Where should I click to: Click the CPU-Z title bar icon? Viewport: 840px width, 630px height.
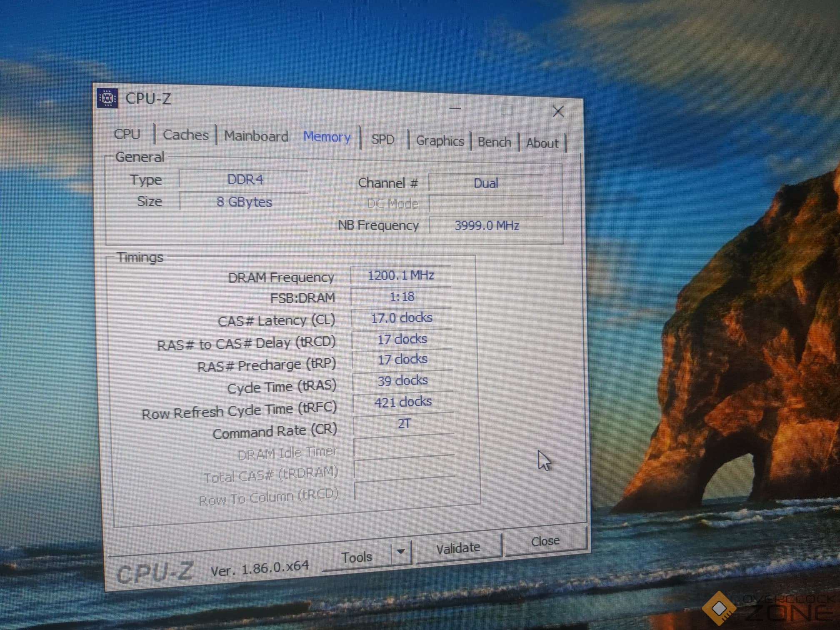coord(107,98)
